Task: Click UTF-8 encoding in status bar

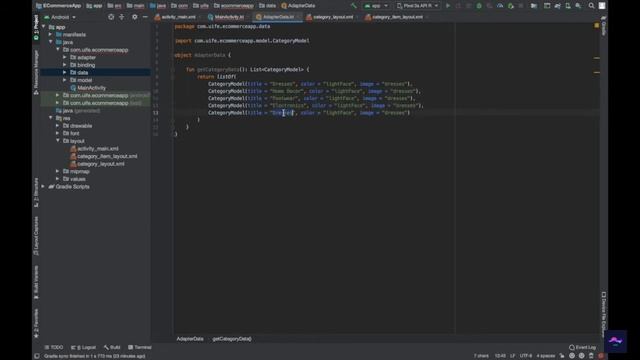Action: tap(526, 356)
